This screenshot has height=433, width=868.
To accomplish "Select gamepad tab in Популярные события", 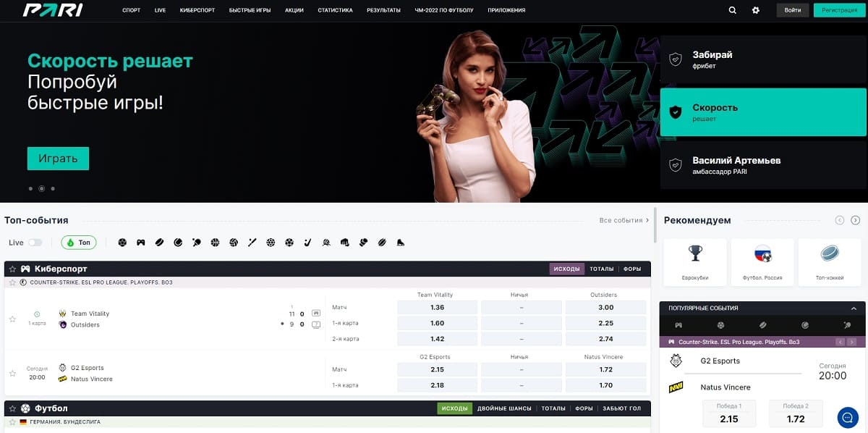I will [x=678, y=326].
